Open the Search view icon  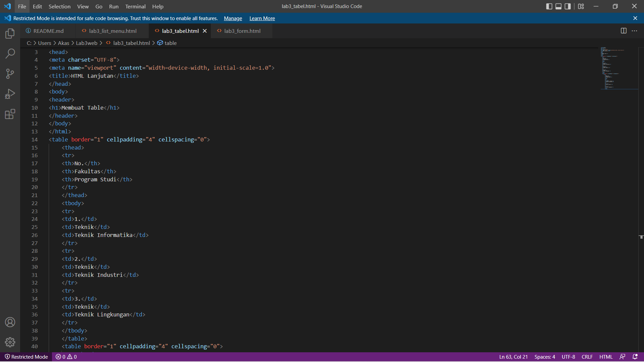(x=10, y=54)
